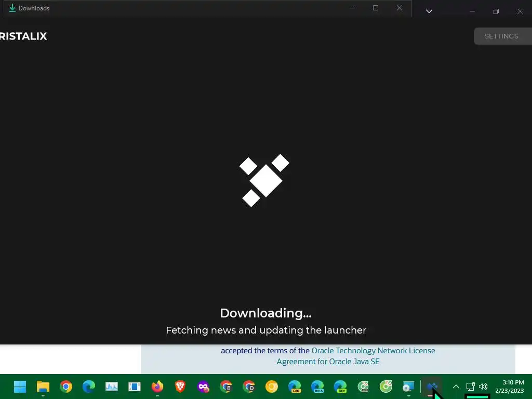The height and width of the screenshot is (399, 532).
Task: Expand the chevron dropdown beside Downloads window
Action: click(429, 11)
